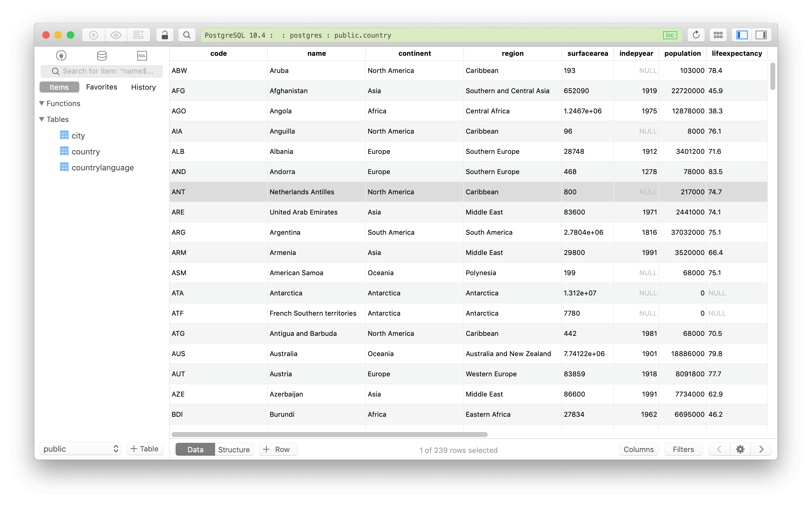Collapse the Functions tree section
Screen dimensions: 812x505
pyautogui.click(x=42, y=104)
